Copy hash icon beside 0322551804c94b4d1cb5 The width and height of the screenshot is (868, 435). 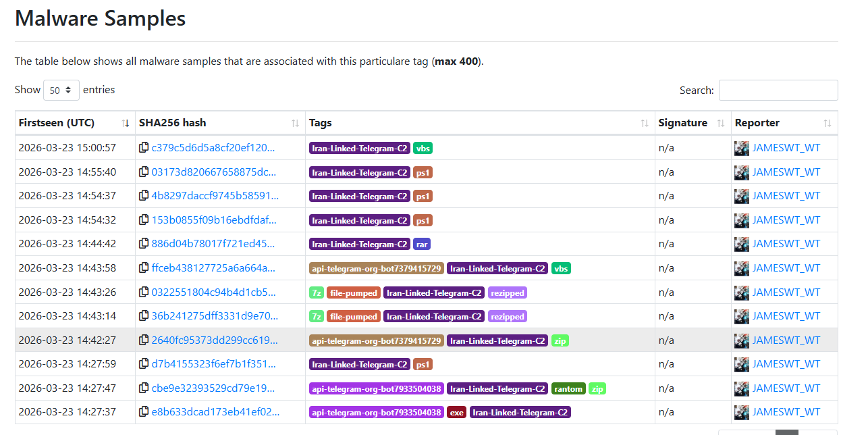(144, 292)
